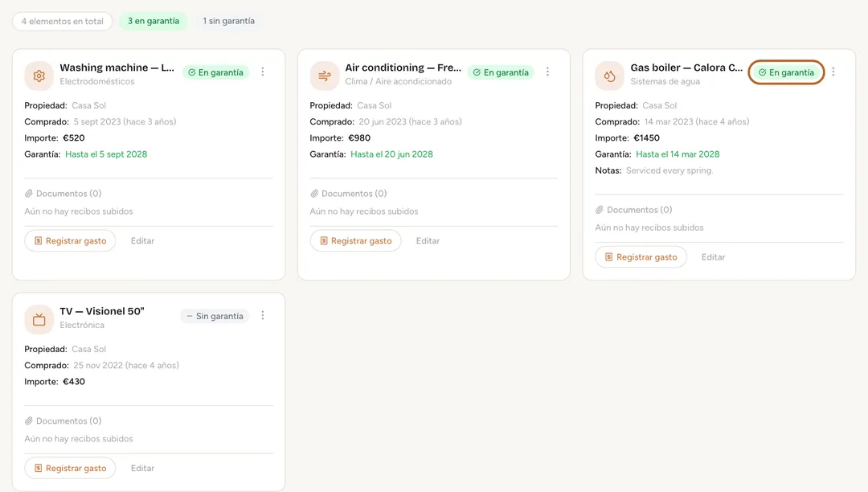
Task: Click the Washing machine Documentos paperclip icon
Action: pyautogui.click(x=29, y=194)
